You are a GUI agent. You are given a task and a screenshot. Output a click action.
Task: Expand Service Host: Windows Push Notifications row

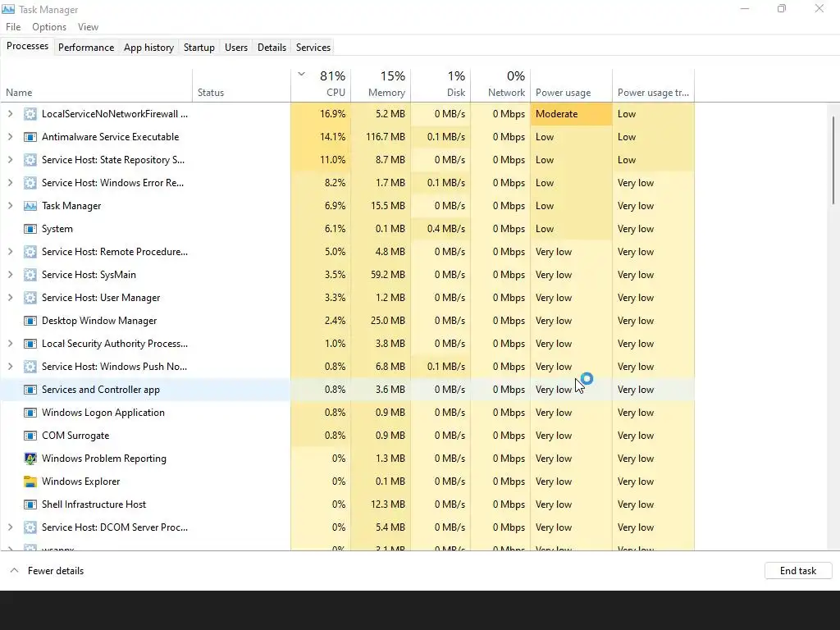click(10, 367)
